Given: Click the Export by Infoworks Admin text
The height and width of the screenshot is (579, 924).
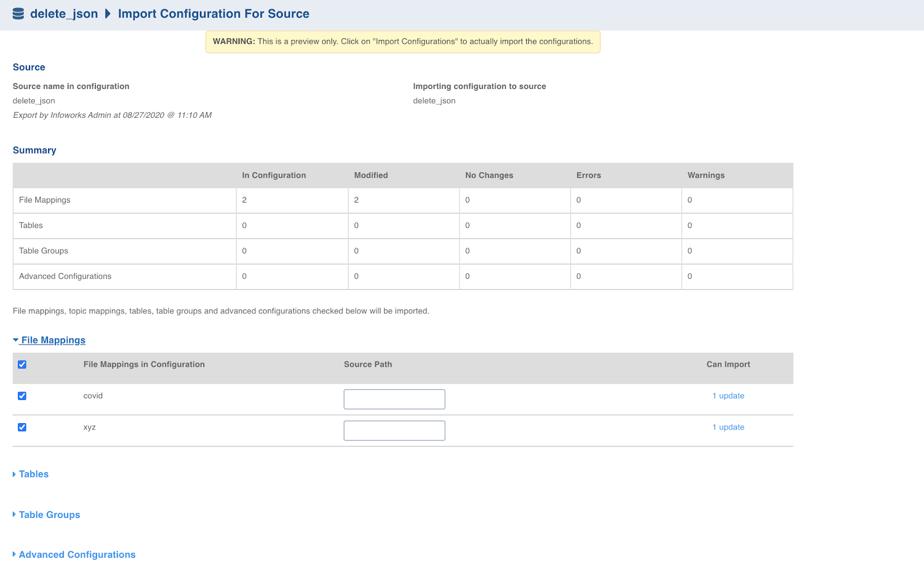Looking at the screenshot, I should pyautogui.click(x=112, y=115).
